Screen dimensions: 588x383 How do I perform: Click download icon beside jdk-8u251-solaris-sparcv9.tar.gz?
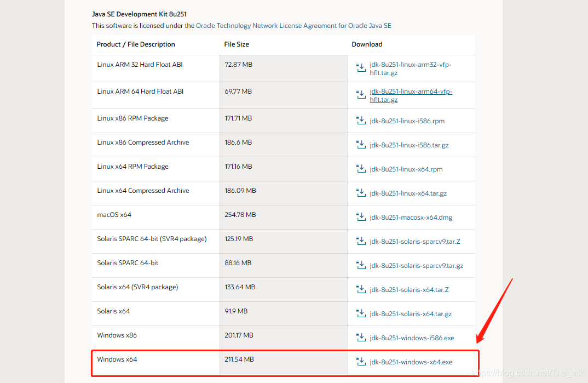point(361,265)
